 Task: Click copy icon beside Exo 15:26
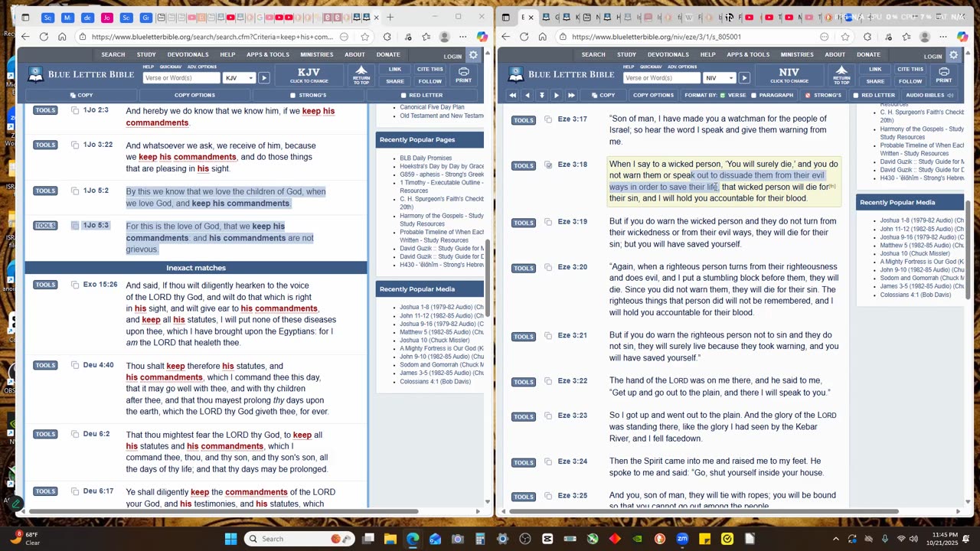[x=75, y=285]
